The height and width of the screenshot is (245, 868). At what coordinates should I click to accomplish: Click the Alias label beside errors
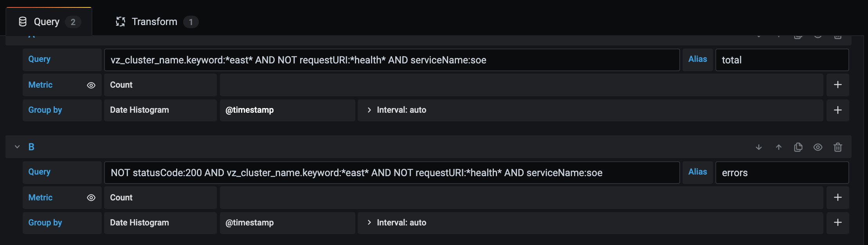pyautogui.click(x=698, y=172)
